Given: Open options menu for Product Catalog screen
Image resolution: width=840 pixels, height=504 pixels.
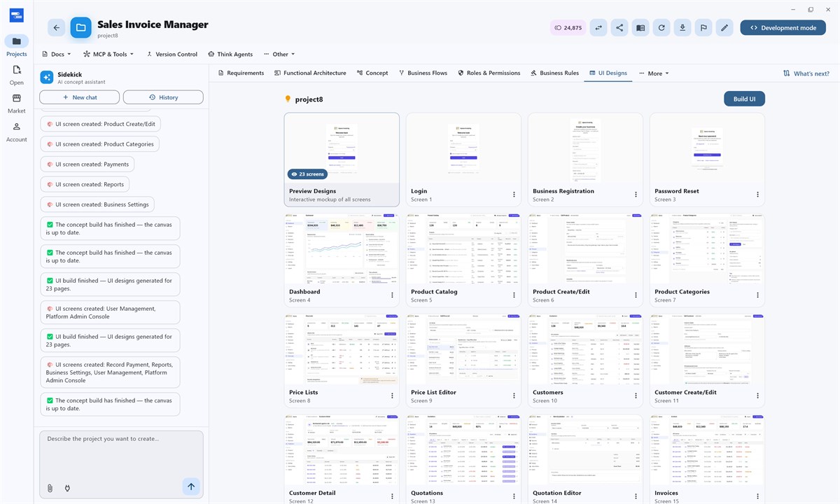Looking at the screenshot, I should tap(514, 295).
